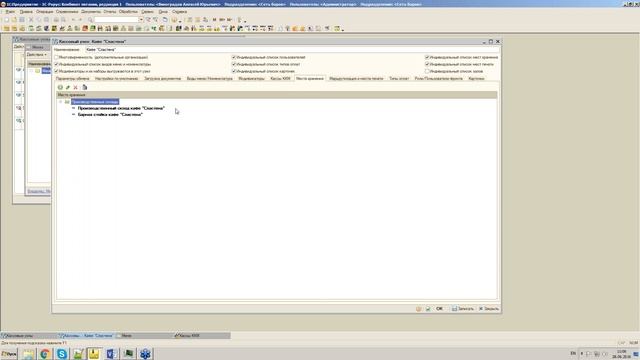
Task: Switch to the Roles / Front users tab
Action: click(439, 78)
